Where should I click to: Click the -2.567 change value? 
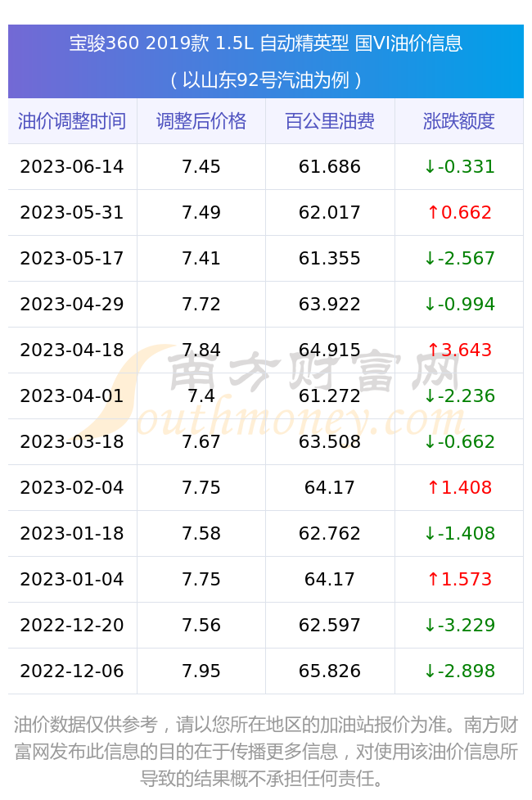pyautogui.click(x=460, y=259)
